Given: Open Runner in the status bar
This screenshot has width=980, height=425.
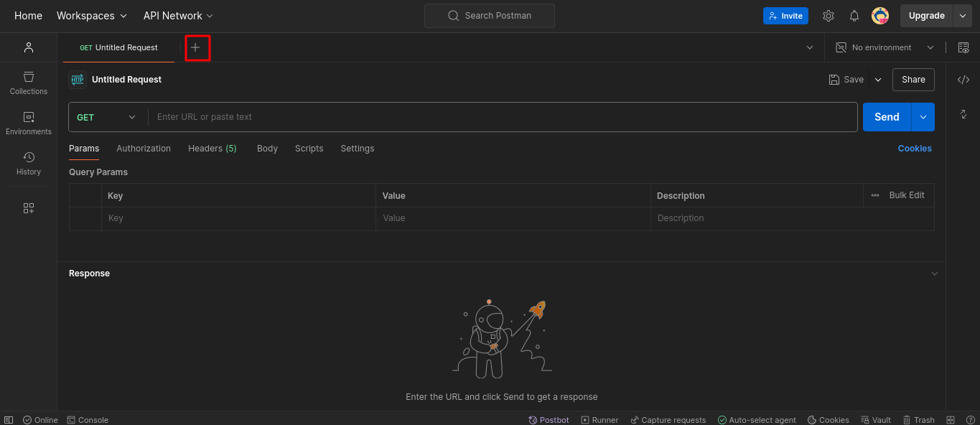Looking at the screenshot, I should click(x=600, y=420).
